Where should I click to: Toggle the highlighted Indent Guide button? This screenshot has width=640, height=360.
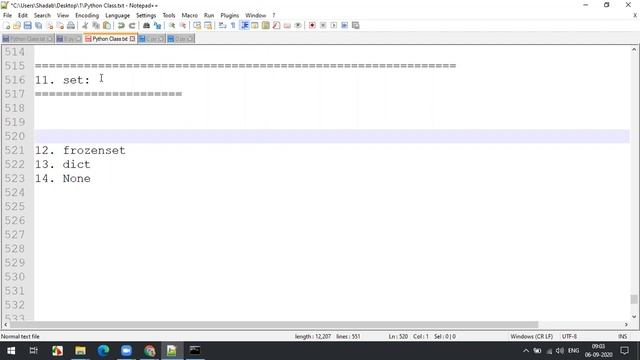(244, 25)
